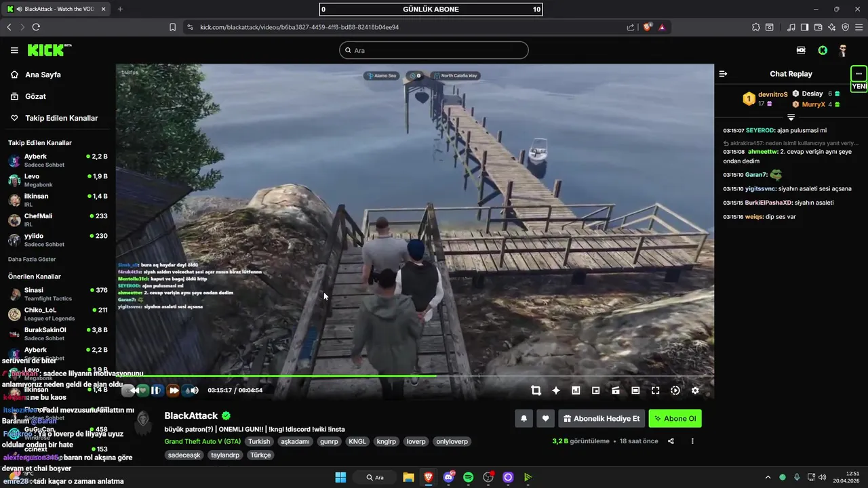
Task: Enable picture-in-picture mode in player
Action: pos(596,390)
